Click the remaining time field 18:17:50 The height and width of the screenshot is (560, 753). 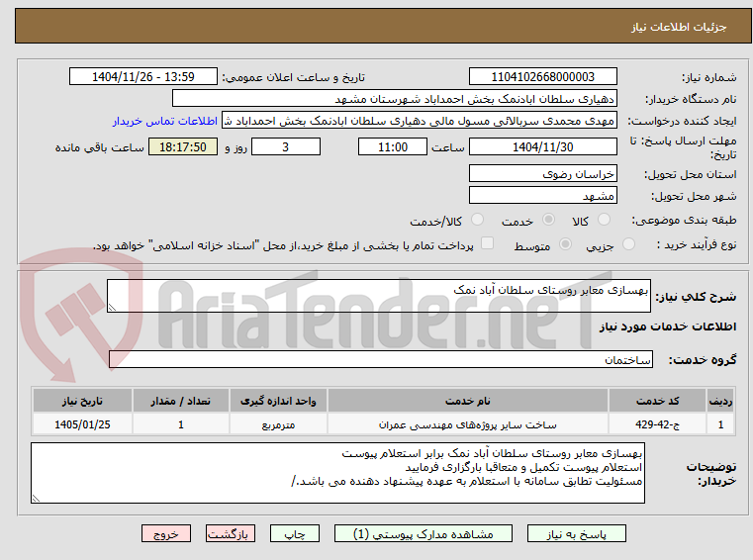[x=183, y=147]
